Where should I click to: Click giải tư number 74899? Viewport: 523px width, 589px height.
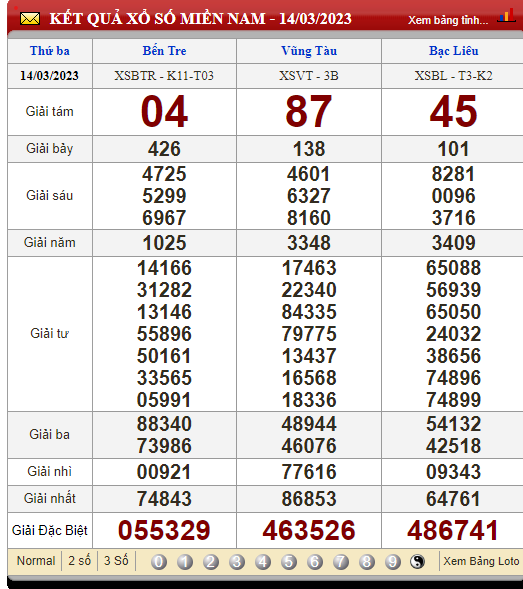coord(453,400)
